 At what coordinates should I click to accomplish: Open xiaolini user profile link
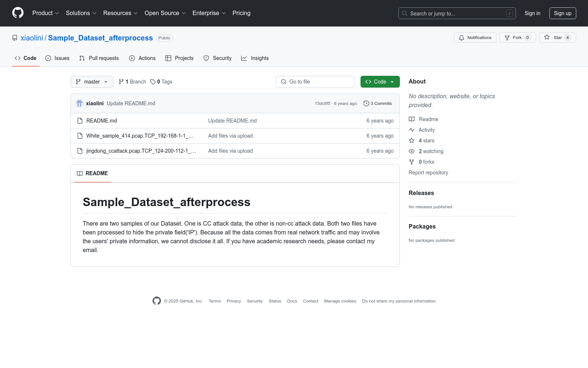pos(32,38)
